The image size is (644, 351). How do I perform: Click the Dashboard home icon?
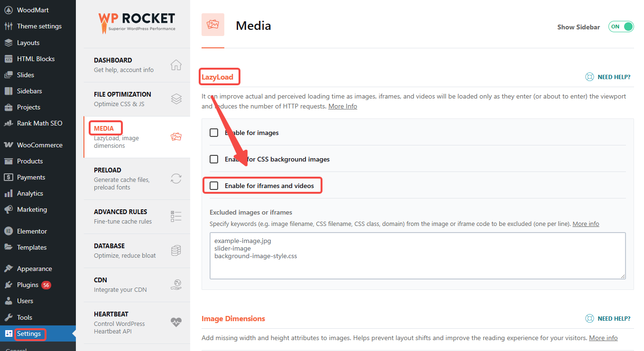pos(176,65)
